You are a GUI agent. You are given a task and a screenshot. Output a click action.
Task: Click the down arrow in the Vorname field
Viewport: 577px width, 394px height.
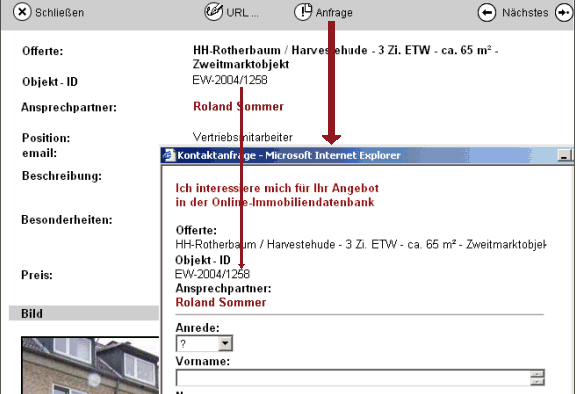537,381
